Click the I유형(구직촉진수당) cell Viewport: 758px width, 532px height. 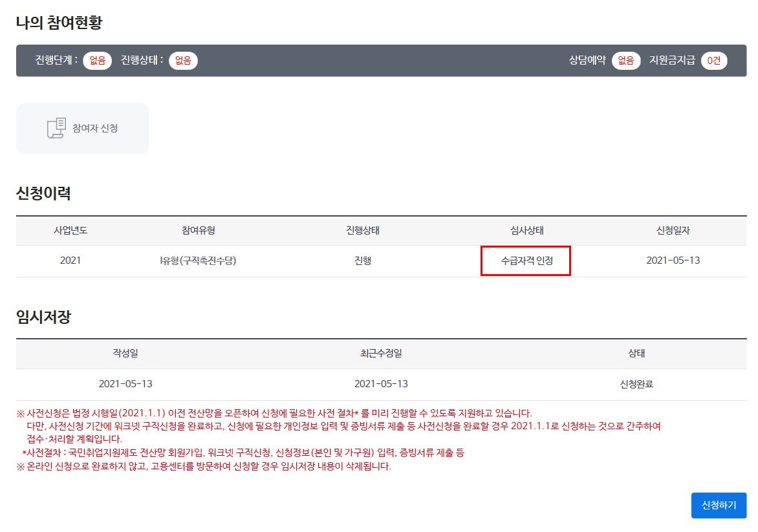[x=198, y=261]
